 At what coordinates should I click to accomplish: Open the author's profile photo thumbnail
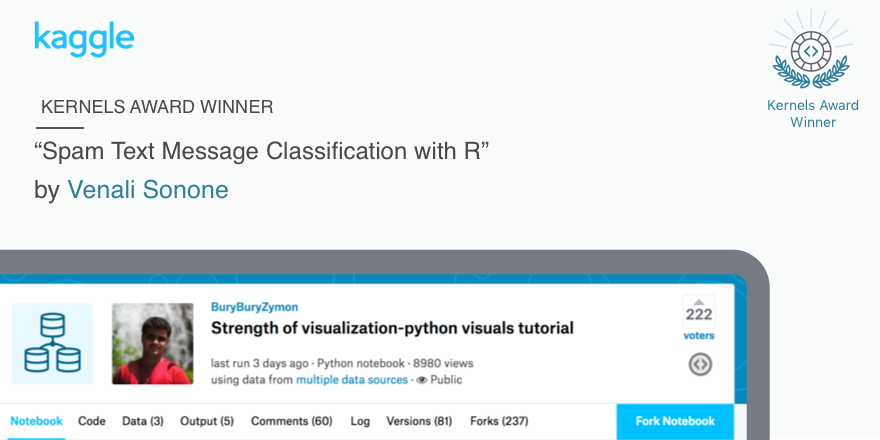[x=153, y=343]
